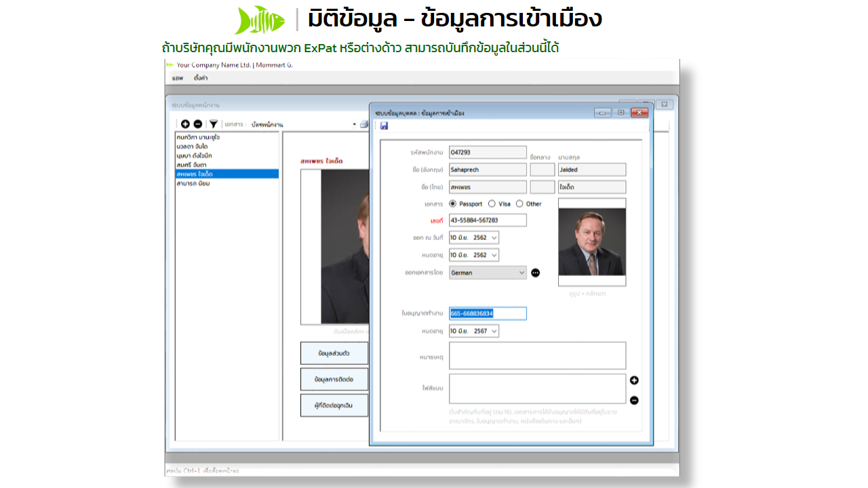Add an attachment with the plus icon
This screenshot has height=488, width=868.
pyautogui.click(x=634, y=380)
